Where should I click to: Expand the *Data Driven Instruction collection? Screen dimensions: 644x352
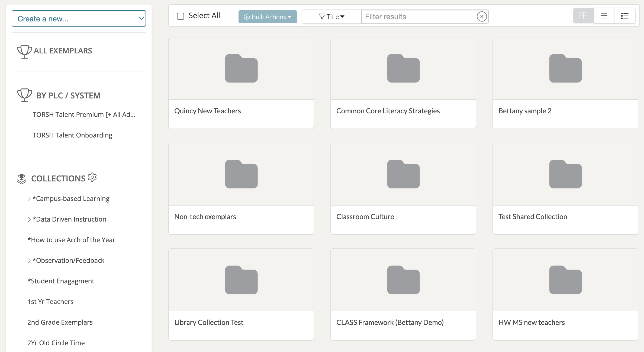point(29,219)
